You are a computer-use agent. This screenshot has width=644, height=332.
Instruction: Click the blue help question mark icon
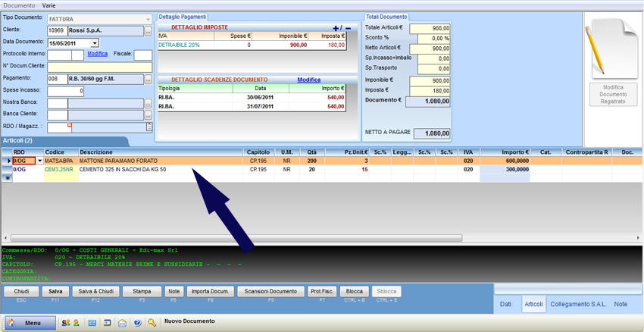pyautogui.click(x=137, y=323)
